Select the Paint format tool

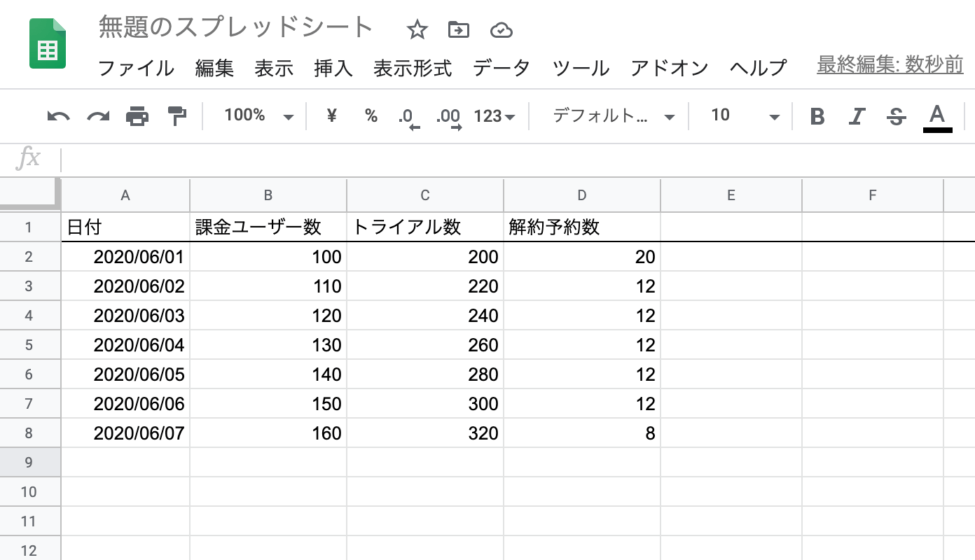(x=177, y=116)
